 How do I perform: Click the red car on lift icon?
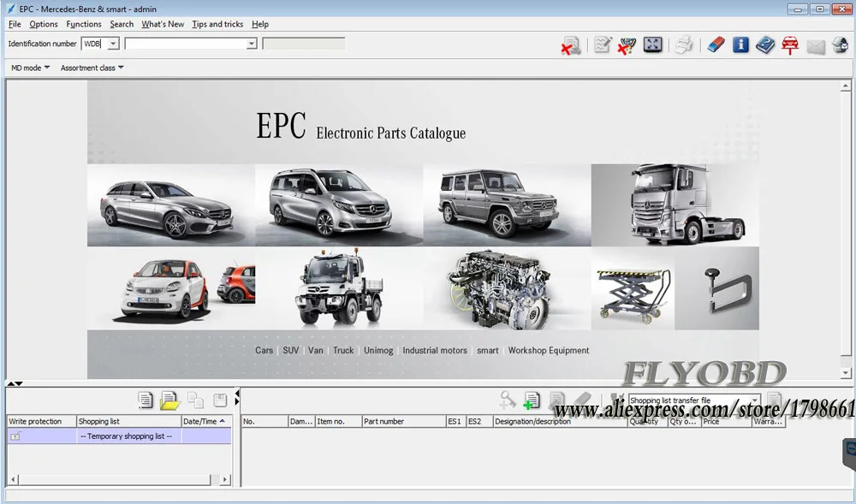[790, 44]
